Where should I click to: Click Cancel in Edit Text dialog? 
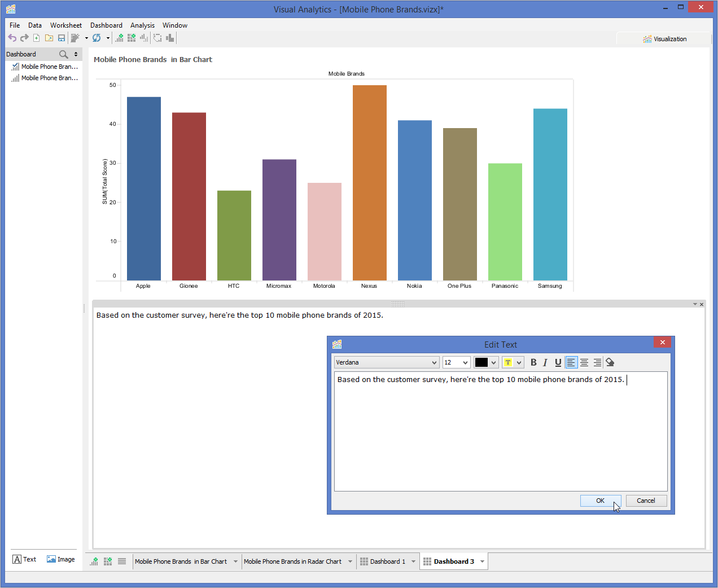tap(646, 501)
